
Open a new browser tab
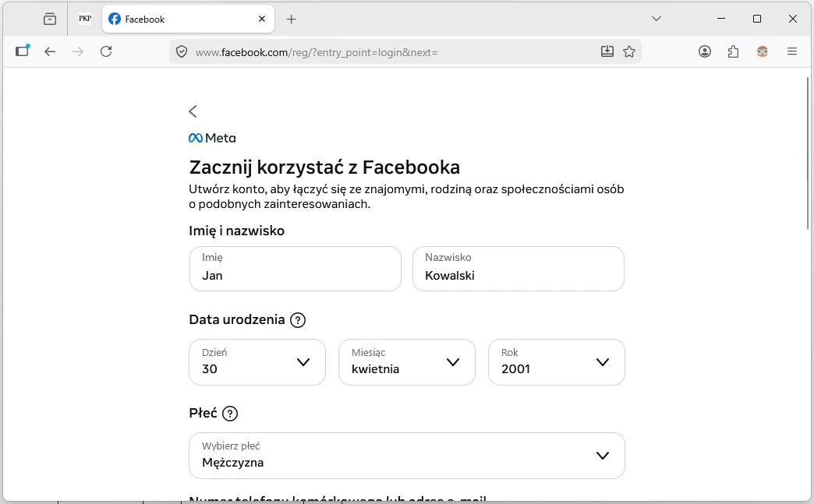[x=292, y=18]
